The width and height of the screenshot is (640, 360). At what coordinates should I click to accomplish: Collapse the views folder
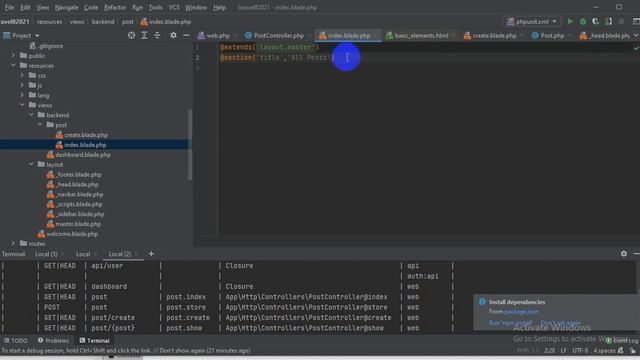pyautogui.click(x=22, y=105)
